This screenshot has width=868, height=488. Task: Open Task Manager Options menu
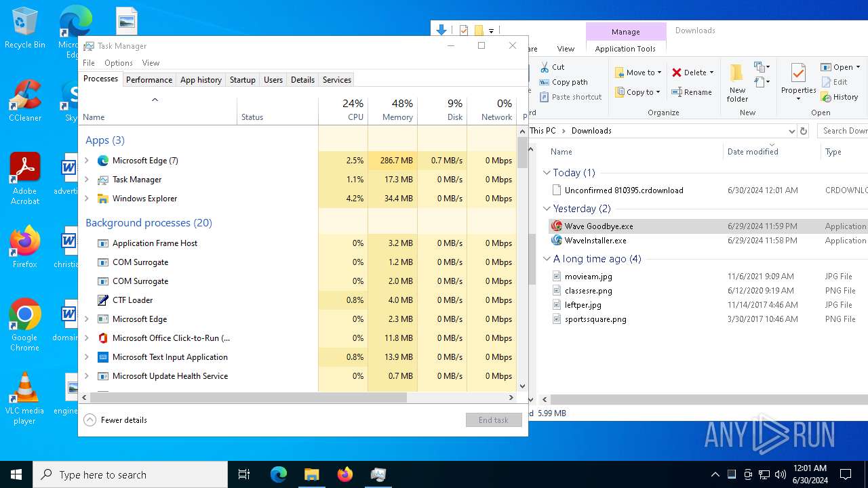119,63
